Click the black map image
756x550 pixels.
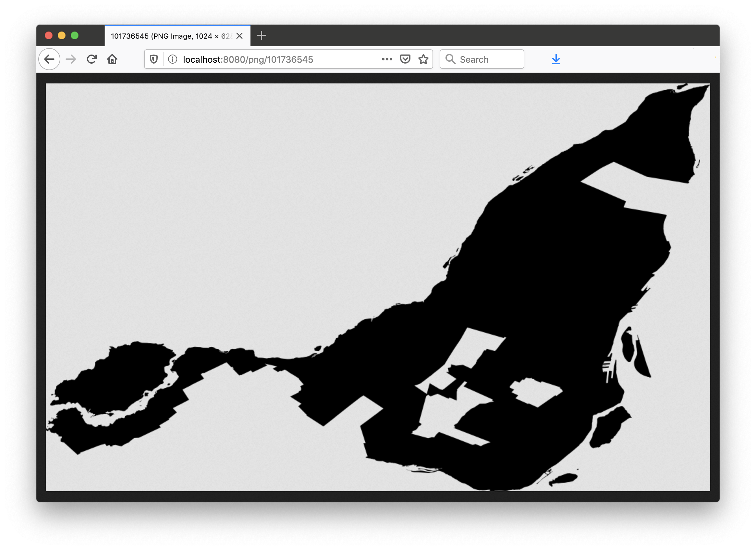coord(378,287)
